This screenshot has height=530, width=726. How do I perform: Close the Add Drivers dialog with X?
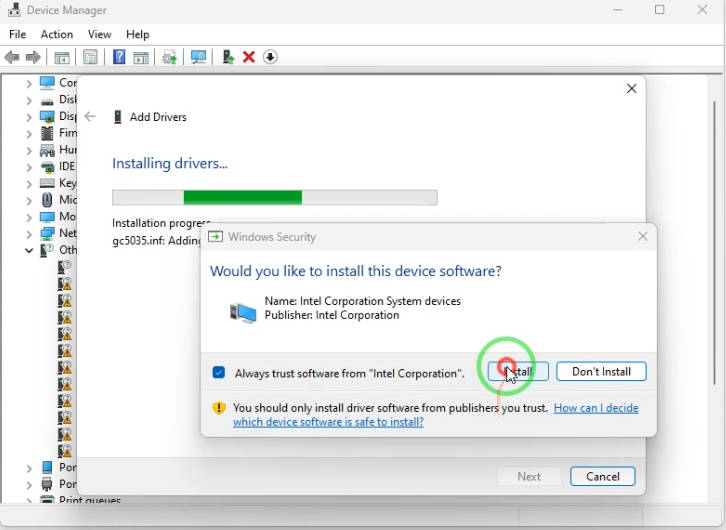click(631, 88)
